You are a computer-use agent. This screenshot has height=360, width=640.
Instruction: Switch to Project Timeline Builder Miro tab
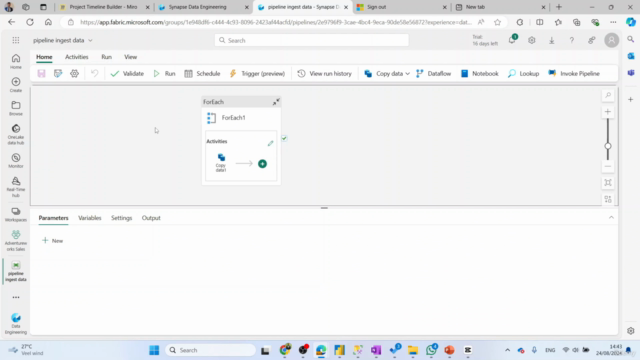(x=103, y=7)
